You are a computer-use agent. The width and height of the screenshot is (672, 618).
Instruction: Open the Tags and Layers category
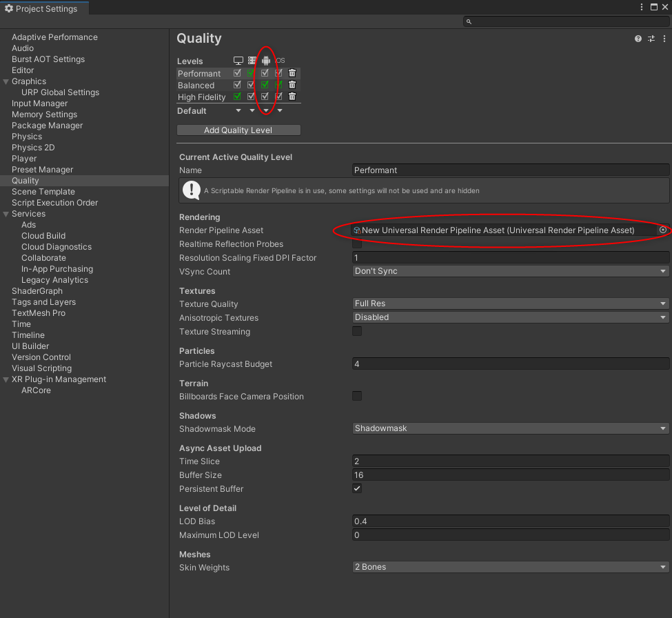coord(43,302)
